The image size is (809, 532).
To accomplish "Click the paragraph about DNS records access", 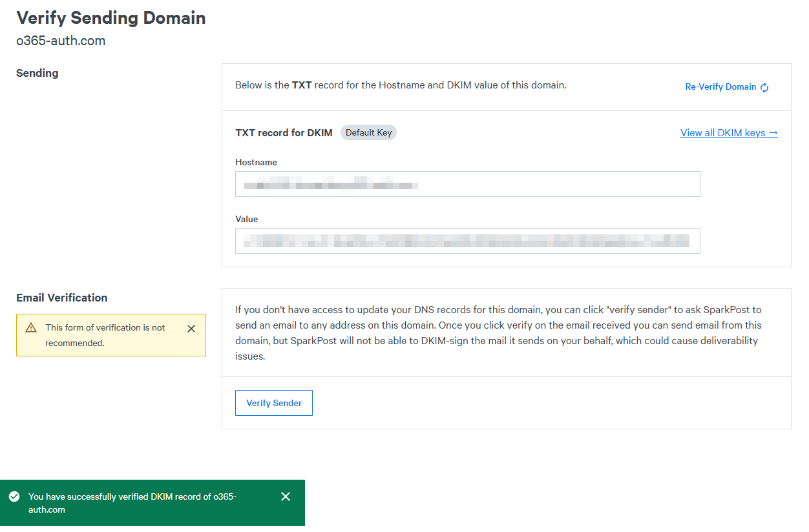I will click(x=499, y=333).
